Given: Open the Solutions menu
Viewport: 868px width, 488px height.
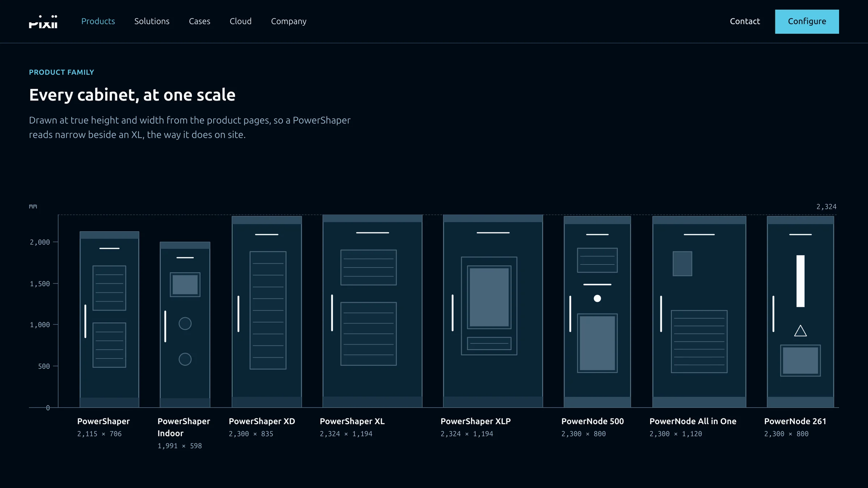Looking at the screenshot, I should [152, 21].
